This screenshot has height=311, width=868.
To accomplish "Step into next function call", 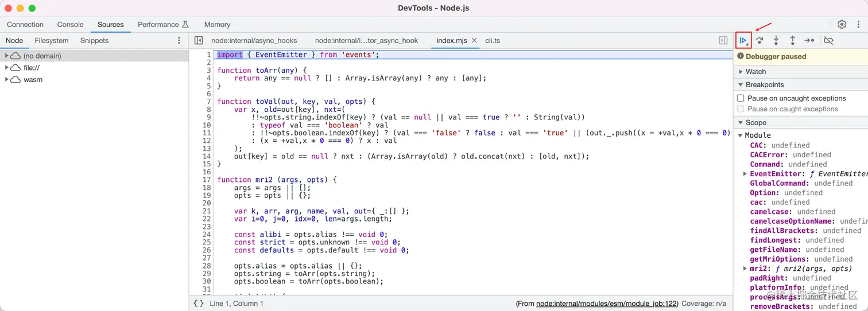I will 776,40.
